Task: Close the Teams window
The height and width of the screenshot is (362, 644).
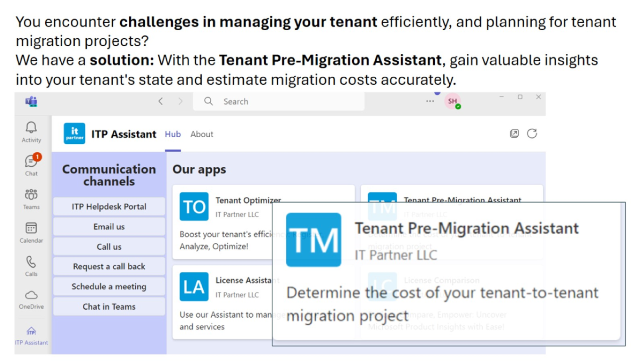Action: [538, 97]
